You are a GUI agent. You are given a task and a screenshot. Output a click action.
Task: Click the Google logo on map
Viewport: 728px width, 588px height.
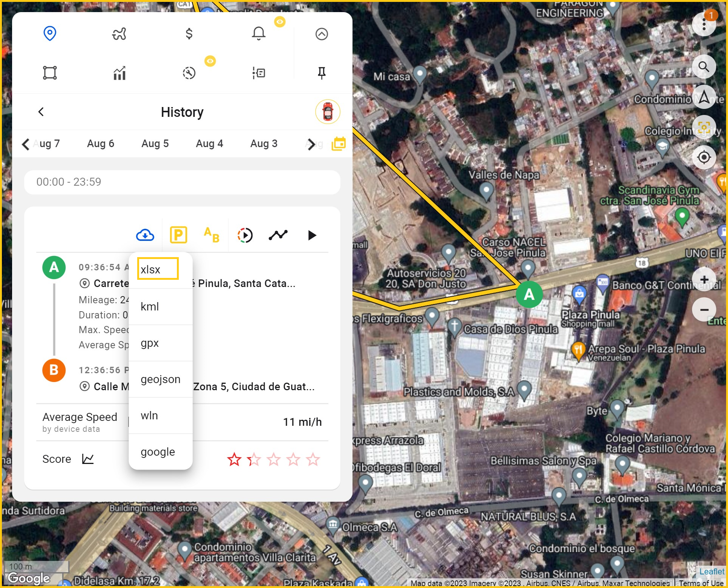click(x=29, y=578)
